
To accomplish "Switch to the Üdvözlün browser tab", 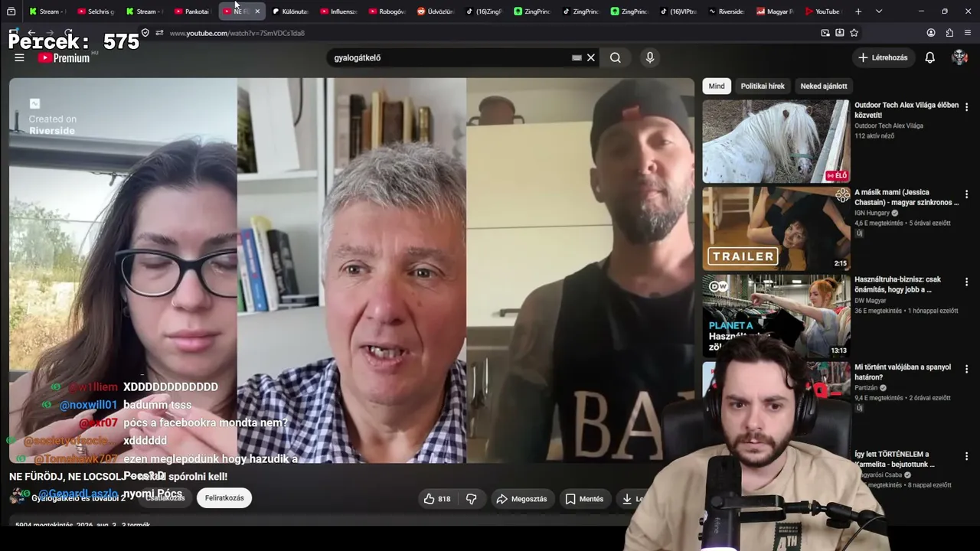I will pos(435,11).
